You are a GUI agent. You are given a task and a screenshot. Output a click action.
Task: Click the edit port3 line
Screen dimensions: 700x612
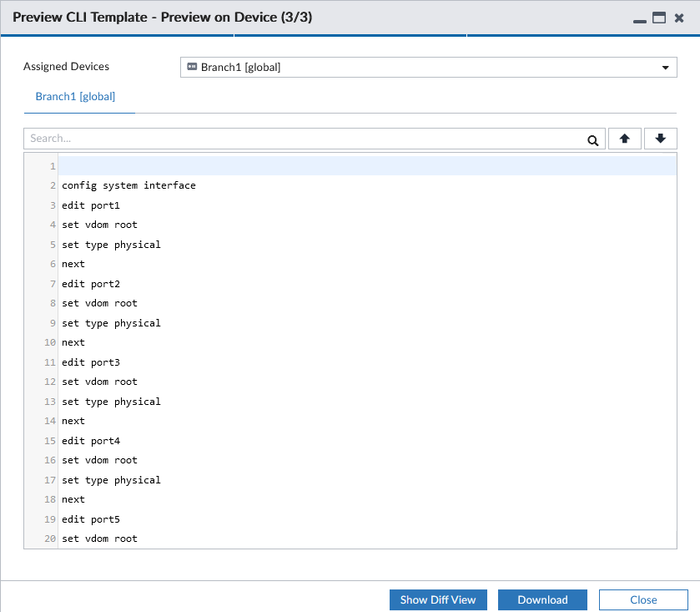pos(91,362)
